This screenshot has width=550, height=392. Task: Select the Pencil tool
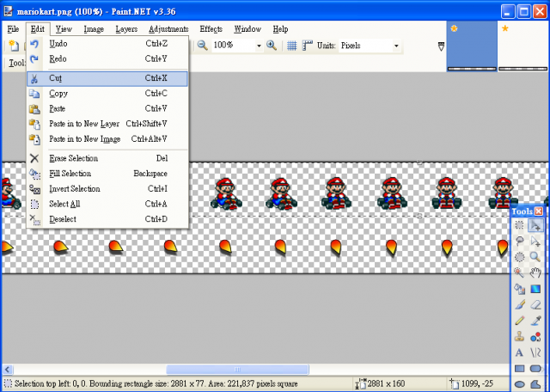[x=519, y=321]
